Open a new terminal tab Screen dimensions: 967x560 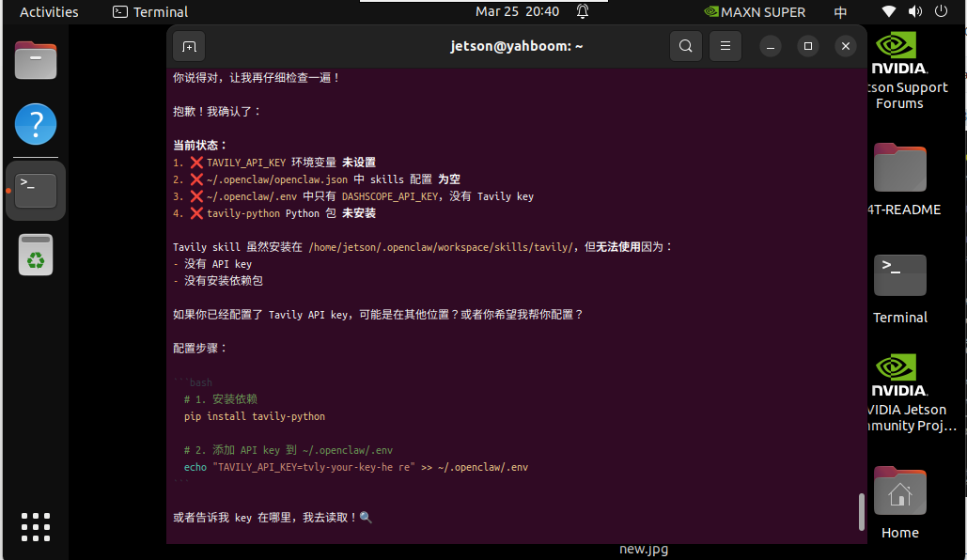click(x=189, y=46)
